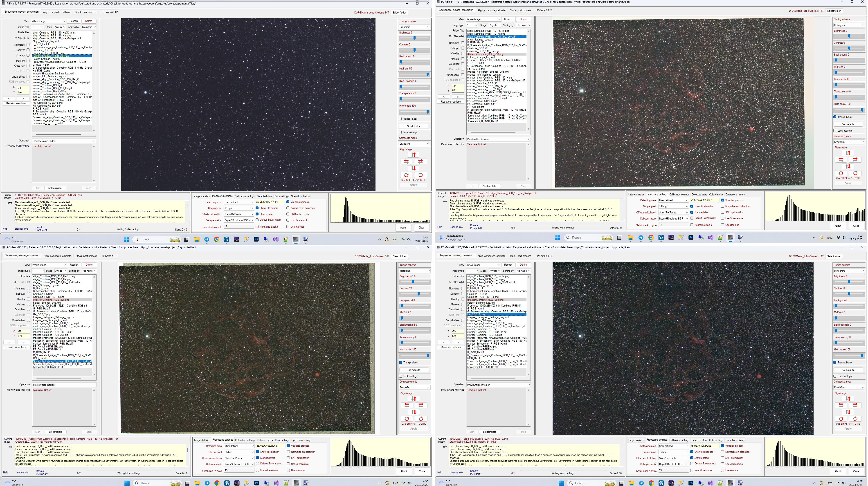
Task: Expand Composite mode DivideSrc dropdown in top-left window
Action: pos(414,144)
